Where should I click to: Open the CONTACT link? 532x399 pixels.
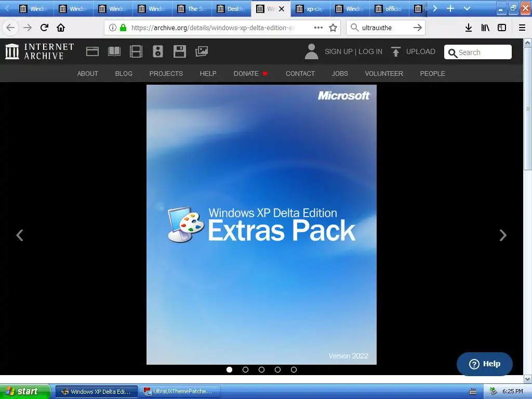300,74
